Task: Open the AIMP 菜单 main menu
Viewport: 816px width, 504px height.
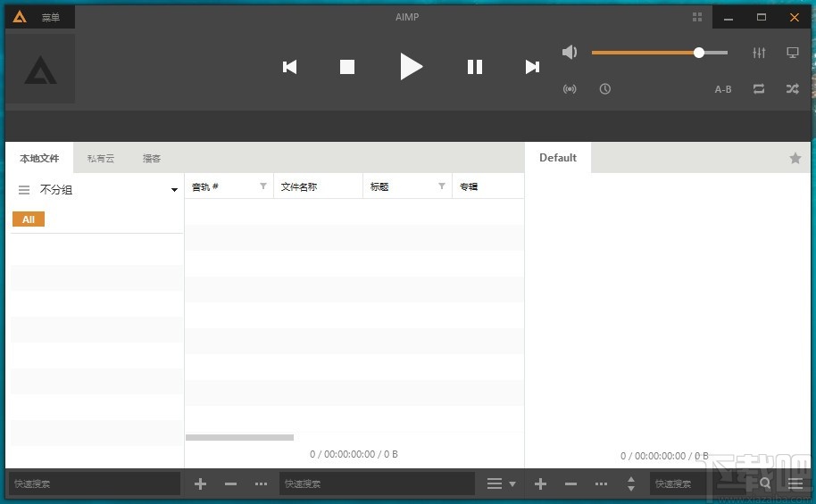Action: click(51, 18)
